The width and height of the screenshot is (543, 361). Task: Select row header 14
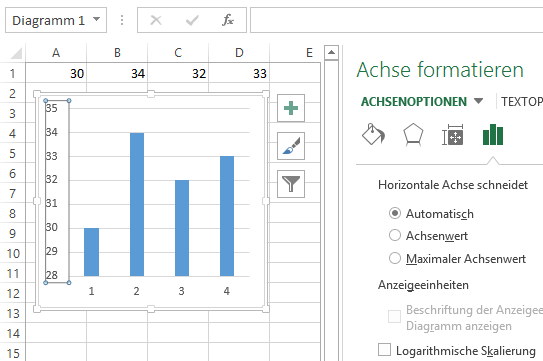(x=12, y=333)
